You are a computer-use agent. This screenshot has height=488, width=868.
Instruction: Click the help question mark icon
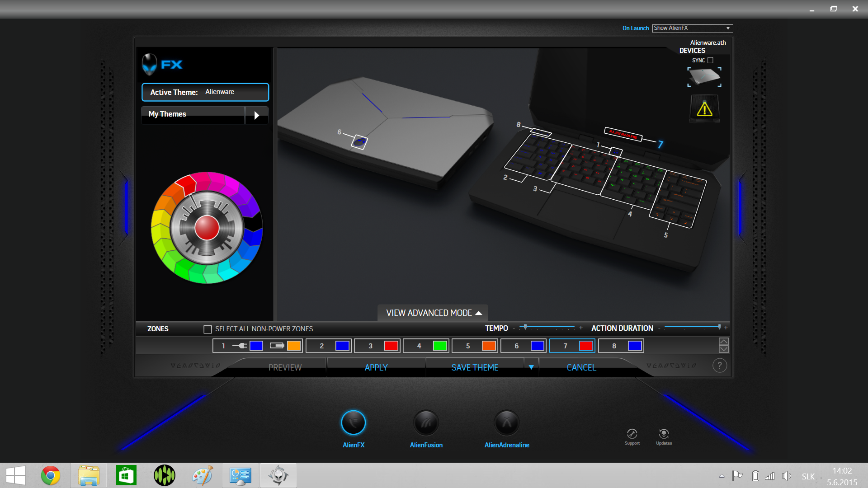click(720, 366)
